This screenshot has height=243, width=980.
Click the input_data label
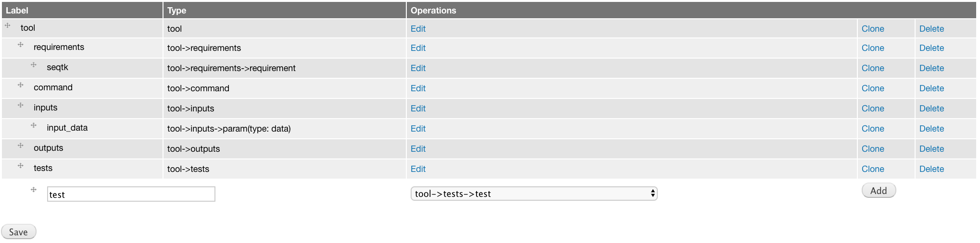67,128
